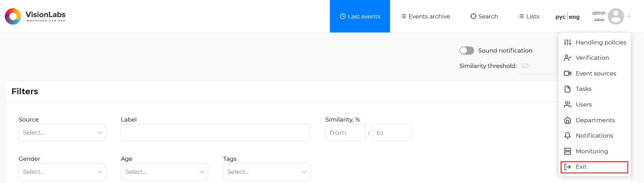The image size is (644, 183).
Task: Enable the Sound notification toggle
Action: (x=467, y=51)
